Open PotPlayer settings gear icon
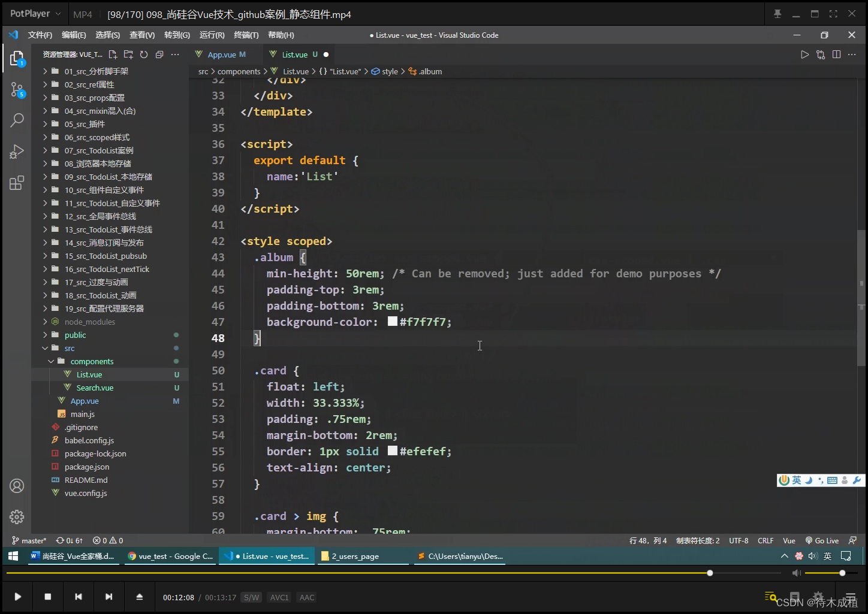868x614 pixels. pyautogui.click(x=818, y=596)
